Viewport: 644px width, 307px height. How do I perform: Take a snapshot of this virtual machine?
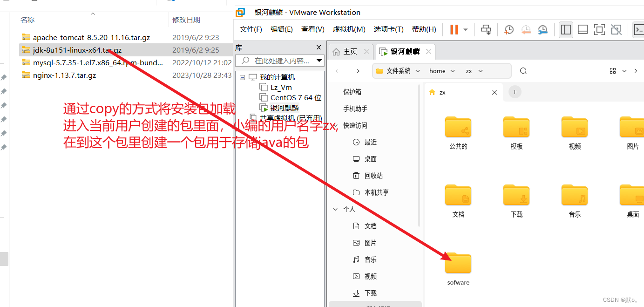click(509, 30)
